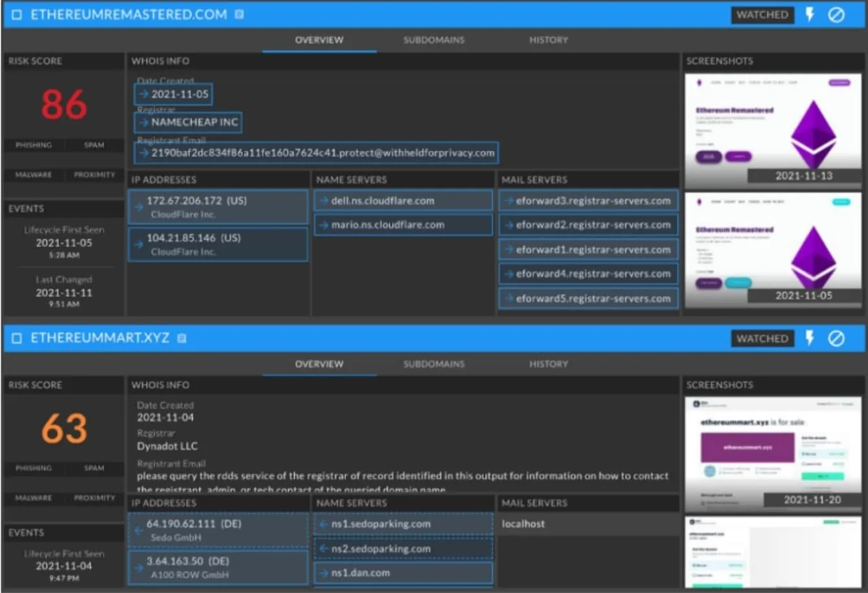Click block icon in ETHEREUMMART.XYZ header
The width and height of the screenshot is (868, 593).
(x=836, y=338)
